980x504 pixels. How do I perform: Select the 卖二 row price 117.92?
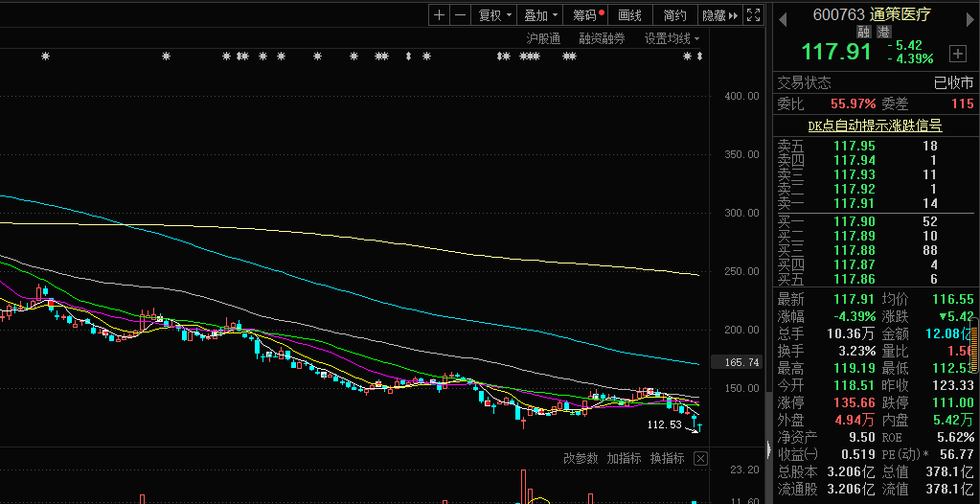point(855,189)
